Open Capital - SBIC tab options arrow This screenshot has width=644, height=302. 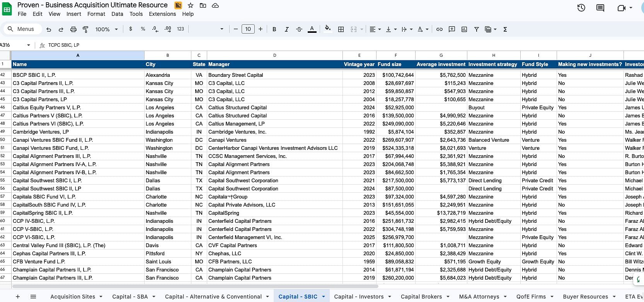(x=324, y=297)
